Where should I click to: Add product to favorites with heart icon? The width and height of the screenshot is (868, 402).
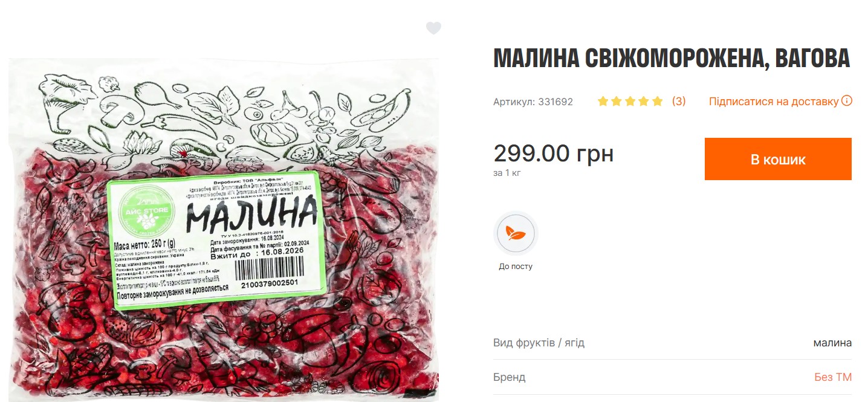click(x=433, y=28)
